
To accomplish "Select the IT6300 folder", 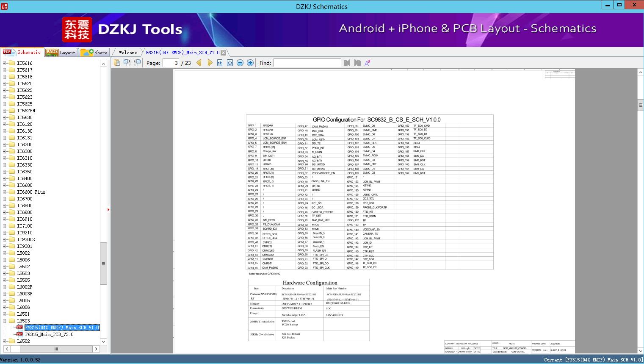I will pyautogui.click(x=25, y=151).
